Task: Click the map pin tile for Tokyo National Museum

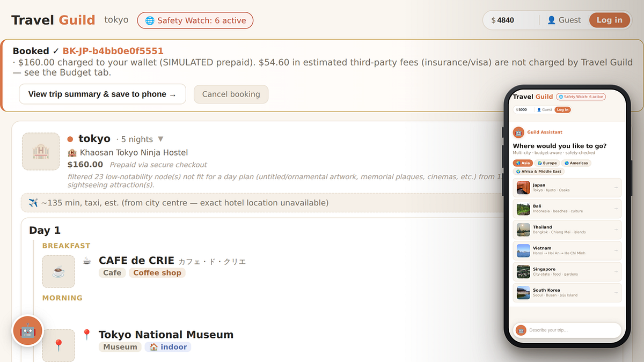Action: 58,345
